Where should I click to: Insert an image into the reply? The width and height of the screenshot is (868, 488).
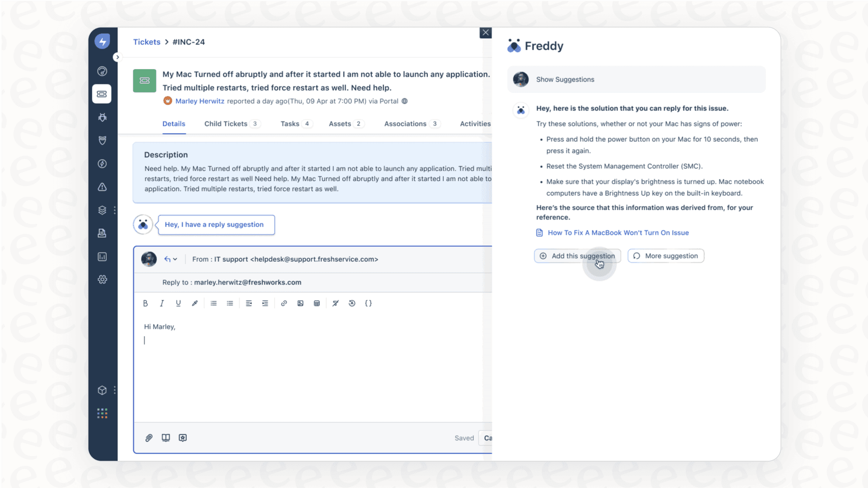[300, 303]
